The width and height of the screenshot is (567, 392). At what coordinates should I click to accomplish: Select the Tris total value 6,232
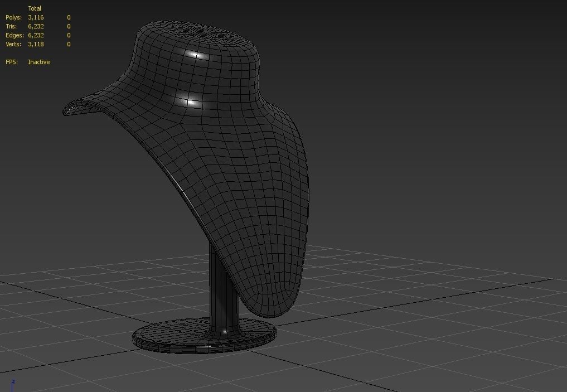(x=36, y=26)
